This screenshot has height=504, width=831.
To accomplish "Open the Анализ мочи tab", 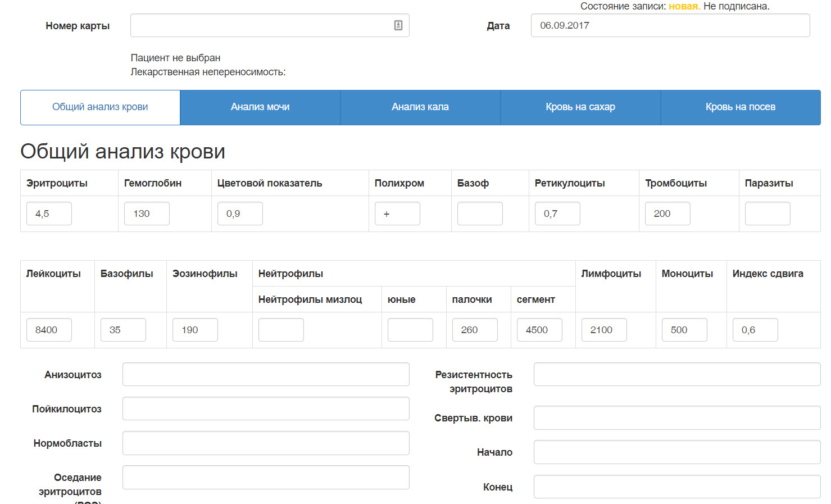I will tap(260, 107).
